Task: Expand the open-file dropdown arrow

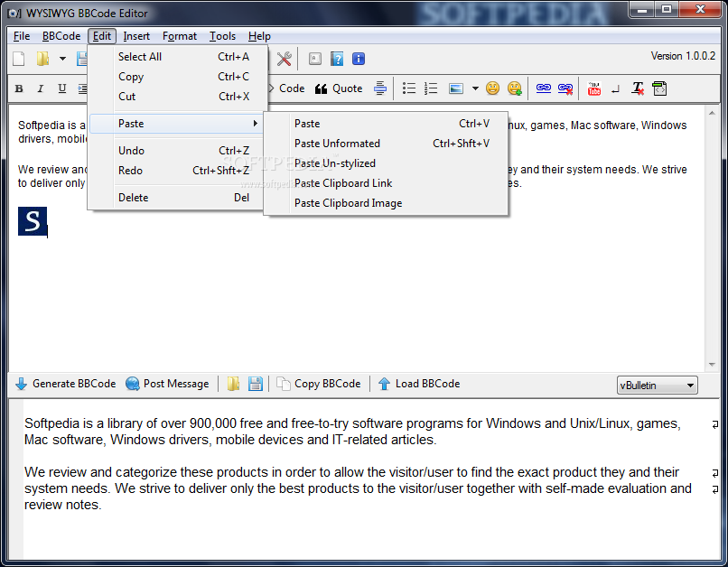Action: pyautogui.click(x=62, y=59)
